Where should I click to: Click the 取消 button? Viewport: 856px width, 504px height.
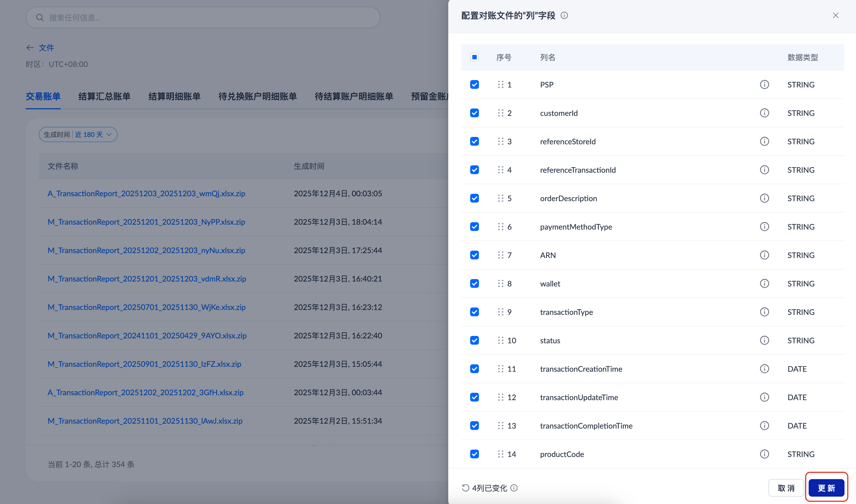(x=786, y=488)
